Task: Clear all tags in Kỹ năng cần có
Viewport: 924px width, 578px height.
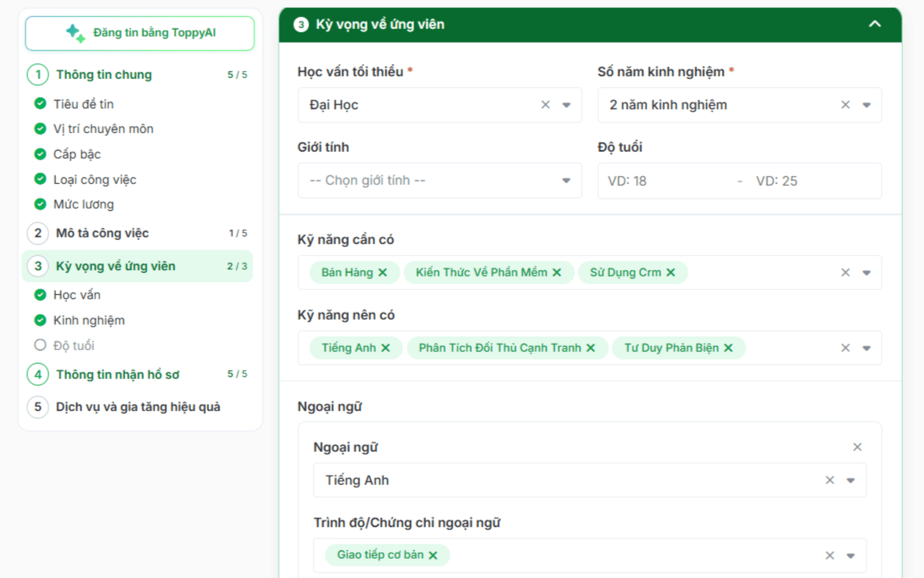Action: [845, 273]
